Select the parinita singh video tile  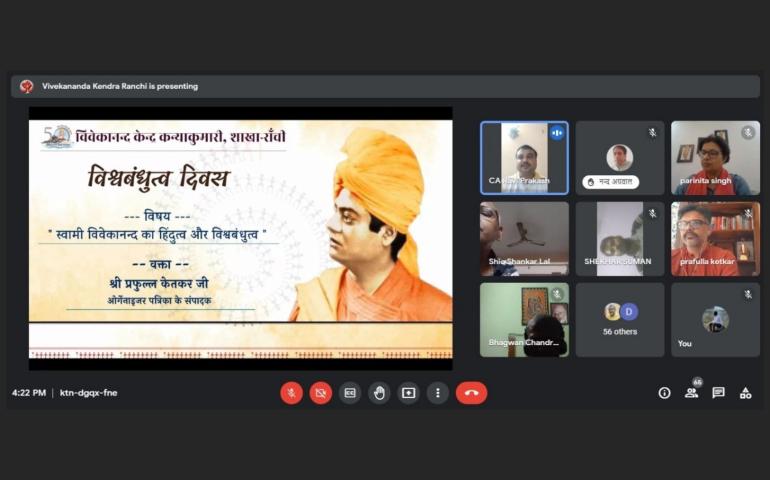[715, 158]
